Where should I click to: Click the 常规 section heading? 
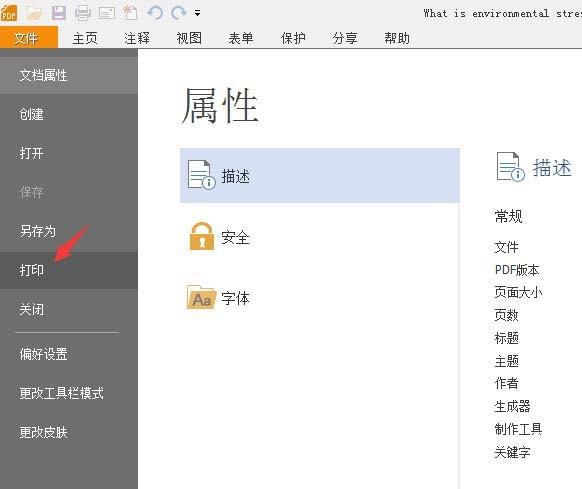[509, 216]
